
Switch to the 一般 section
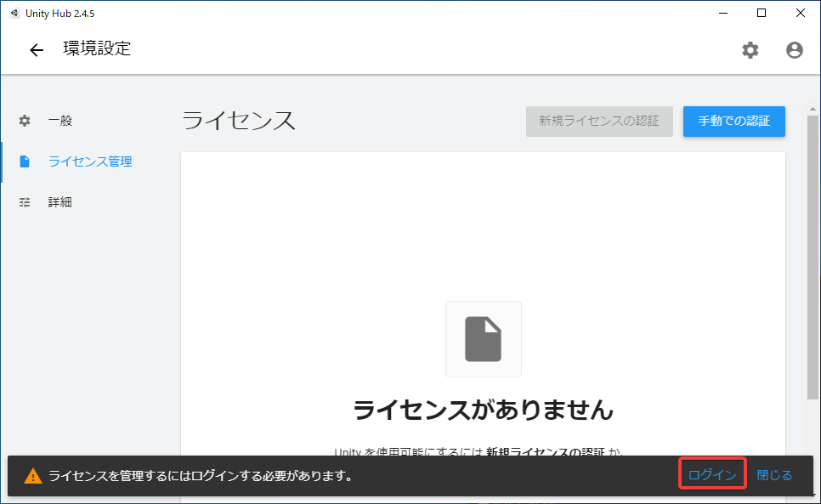pyautogui.click(x=60, y=121)
